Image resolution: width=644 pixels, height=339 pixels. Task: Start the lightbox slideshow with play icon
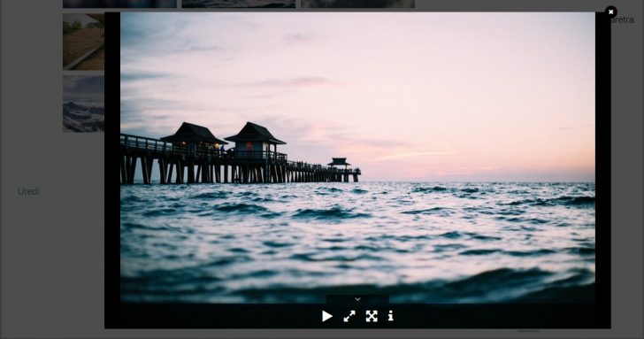327,316
